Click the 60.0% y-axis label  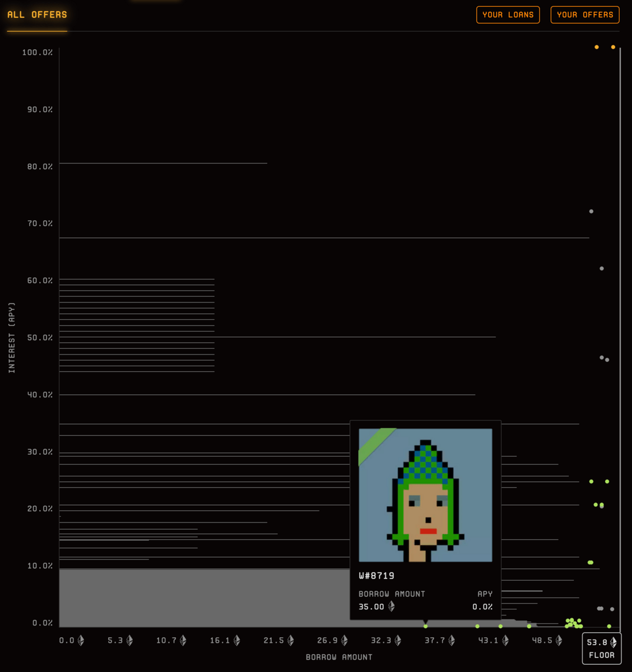pos(40,281)
